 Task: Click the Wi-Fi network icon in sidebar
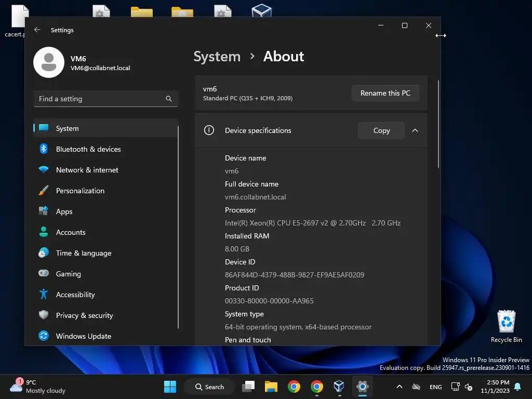click(44, 169)
